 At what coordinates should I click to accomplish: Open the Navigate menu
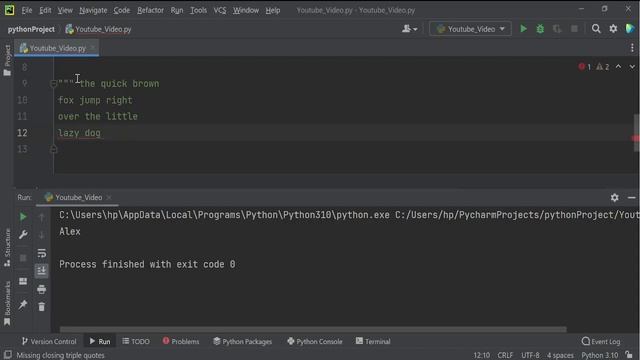(x=93, y=10)
